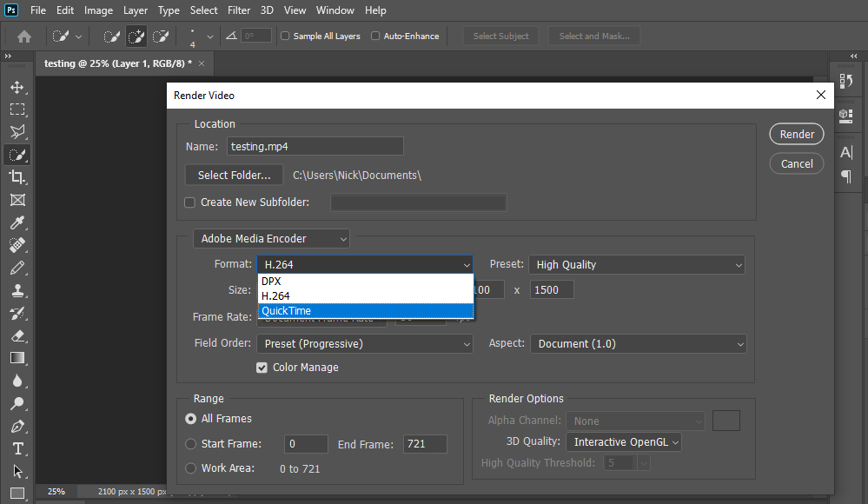The width and height of the screenshot is (868, 504).
Task: Collapse the Format H.264 dropdown
Action: click(365, 265)
